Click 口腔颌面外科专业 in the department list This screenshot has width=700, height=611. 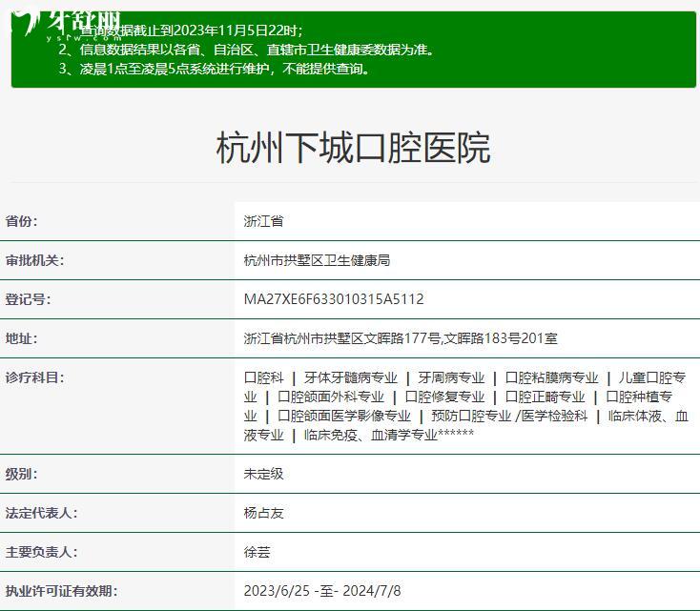(x=331, y=397)
